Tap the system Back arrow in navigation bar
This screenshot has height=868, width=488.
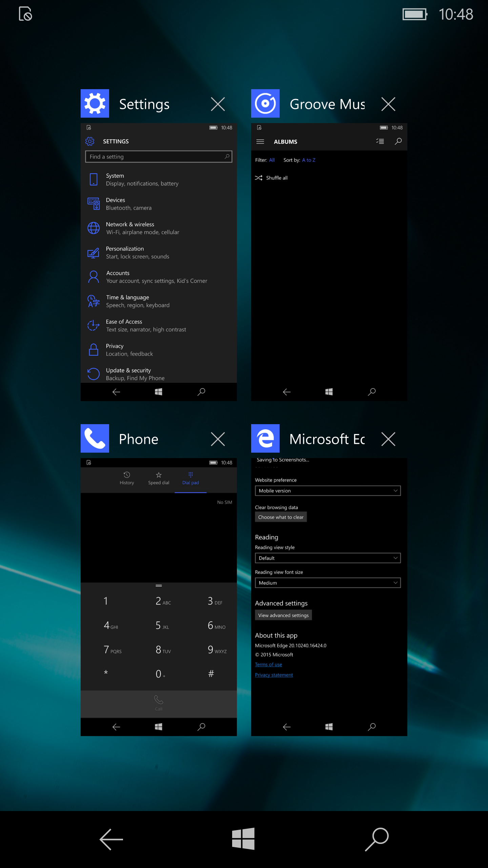coord(111,839)
